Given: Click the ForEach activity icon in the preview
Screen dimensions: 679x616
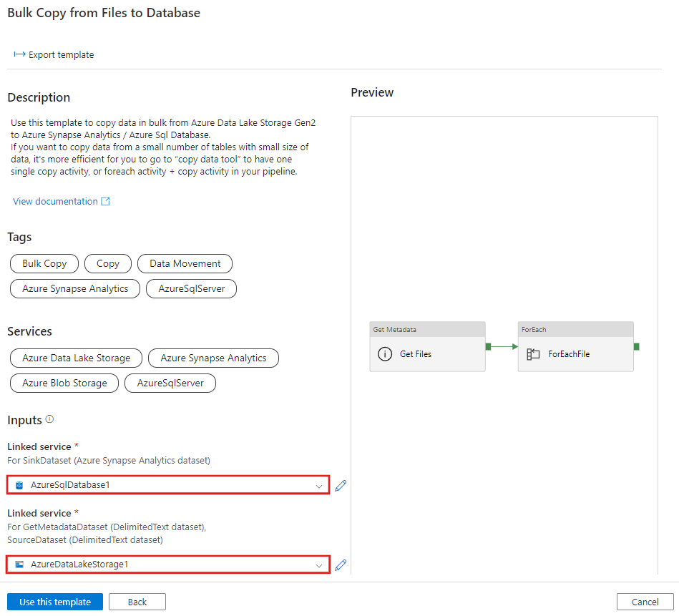Looking at the screenshot, I should [533, 354].
